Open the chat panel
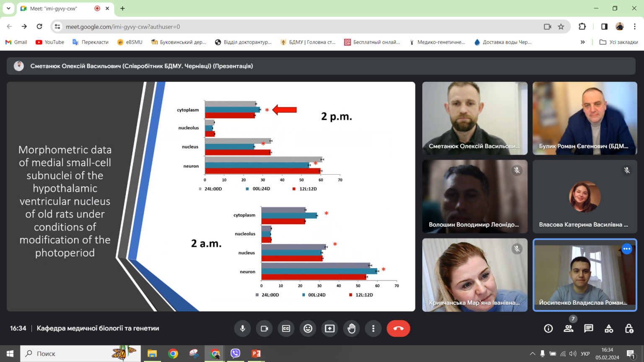The height and width of the screenshot is (362, 644). [589, 329]
